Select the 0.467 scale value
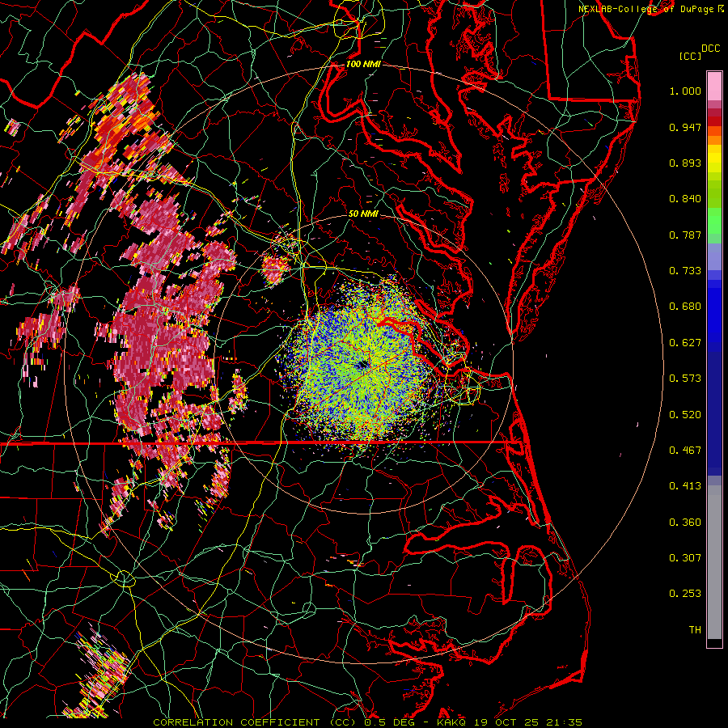 coord(685,451)
